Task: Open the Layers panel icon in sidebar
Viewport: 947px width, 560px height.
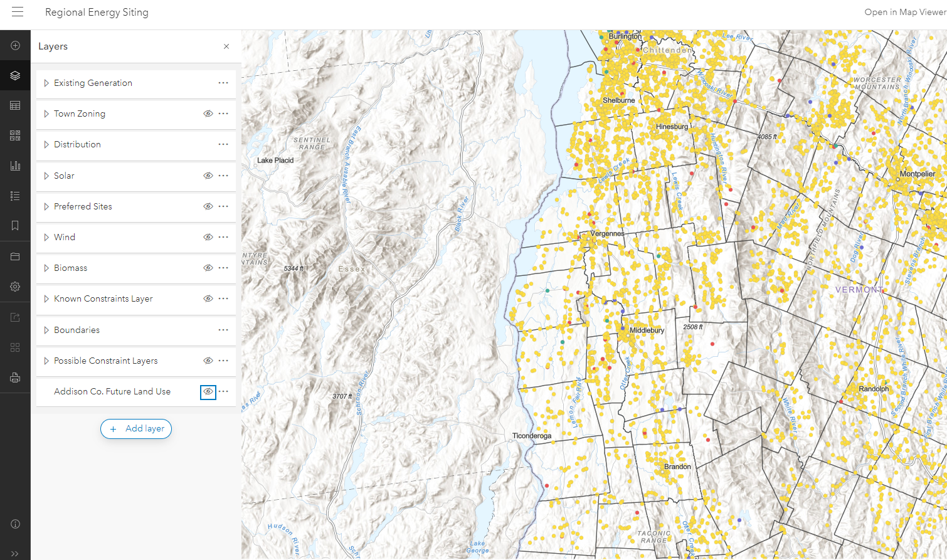Action: click(x=15, y=75)
